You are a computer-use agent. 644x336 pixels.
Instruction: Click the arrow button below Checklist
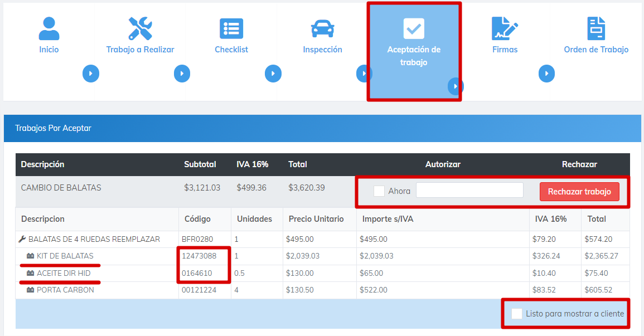[273, 74]
